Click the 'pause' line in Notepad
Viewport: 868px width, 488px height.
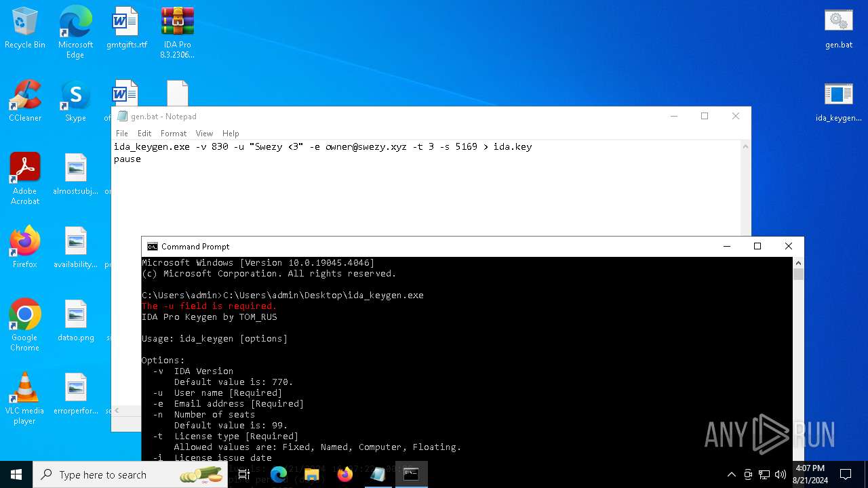pyautogui.click(x=127, y=159)
